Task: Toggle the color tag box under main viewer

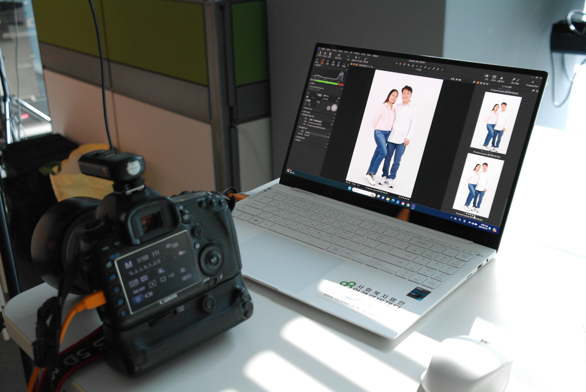Action: pos(399,197)
